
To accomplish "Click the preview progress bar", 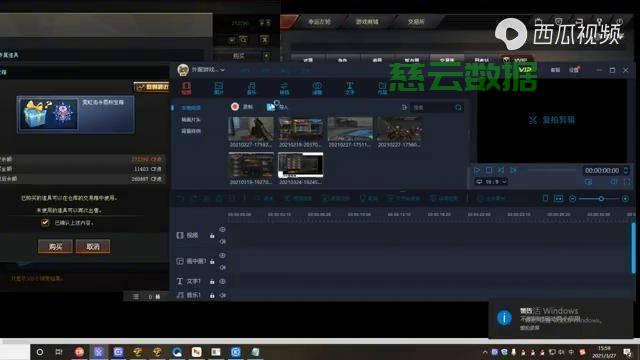I will coord(551,170).
